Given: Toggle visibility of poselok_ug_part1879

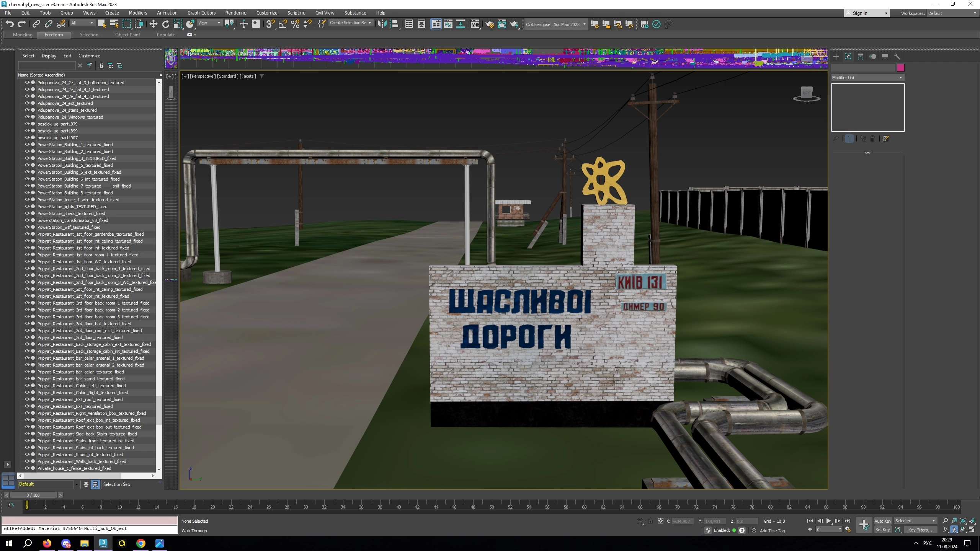Looking at the screenshot, I should (27, 124).
